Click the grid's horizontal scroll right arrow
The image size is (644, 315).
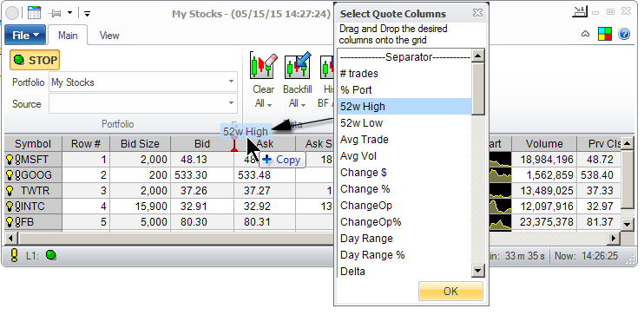coord(614,238)
